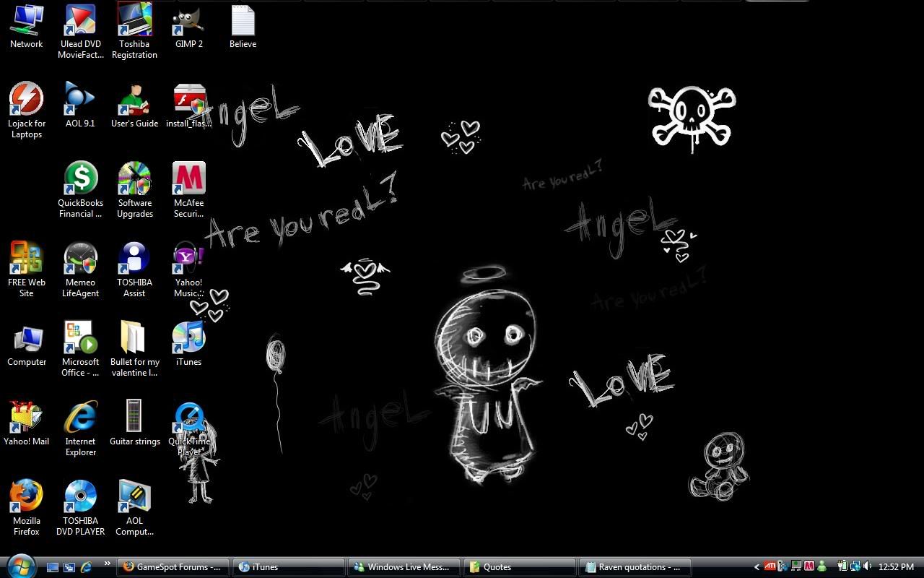Image resolution: width=924 pixels, height=578 pixels.
Task: Open the Microsoft Office shortcut
Action: [80, 349]
